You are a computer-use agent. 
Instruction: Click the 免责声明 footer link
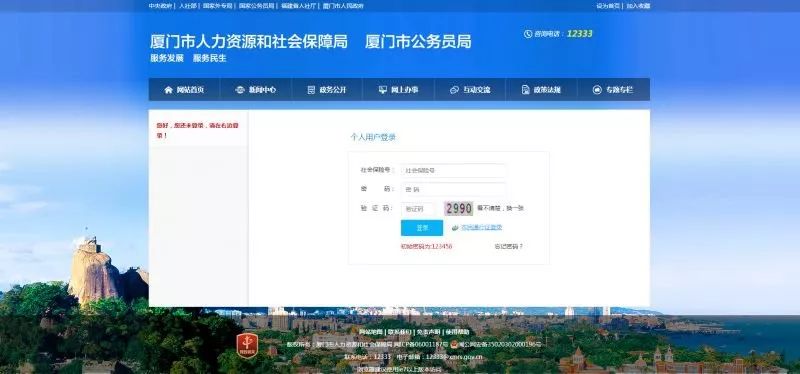(428, 332)
